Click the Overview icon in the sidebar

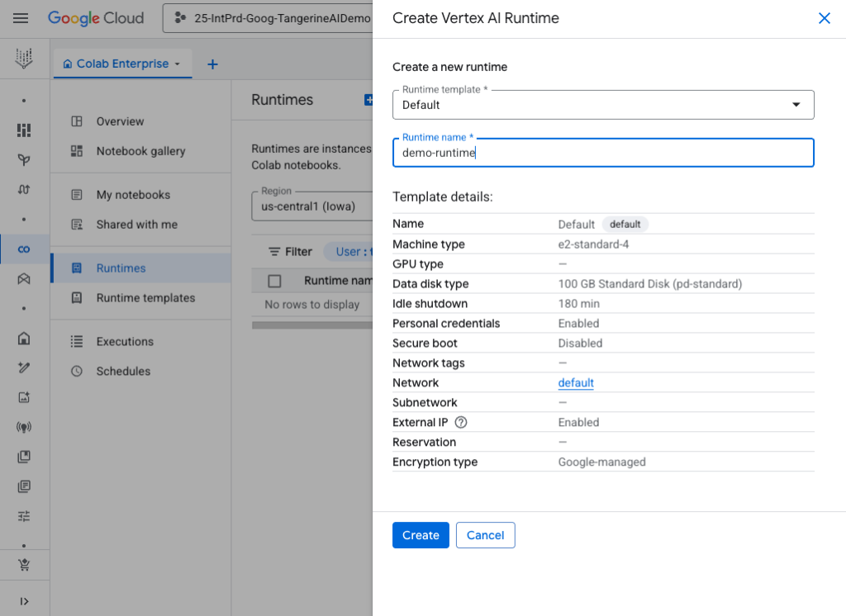(x=77, y=121)
